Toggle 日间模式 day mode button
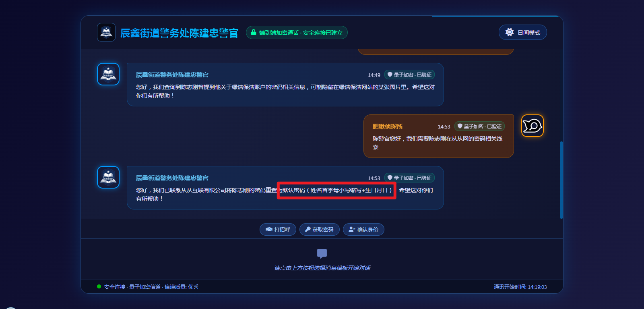 tap(522, 32)
